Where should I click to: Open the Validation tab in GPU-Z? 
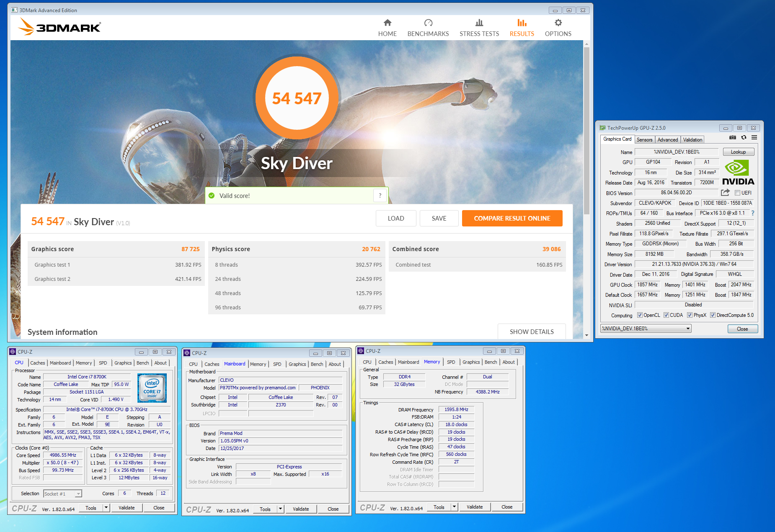coord(692,140)
